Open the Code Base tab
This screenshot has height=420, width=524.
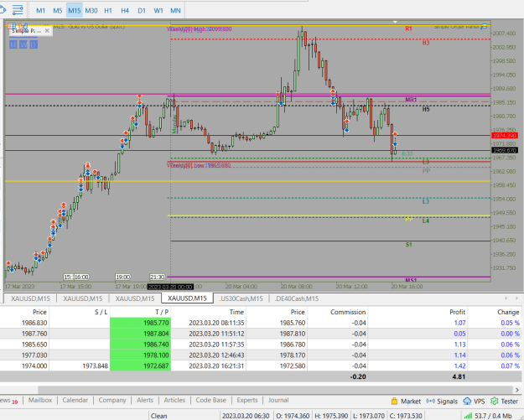click(x=211, y=400)
